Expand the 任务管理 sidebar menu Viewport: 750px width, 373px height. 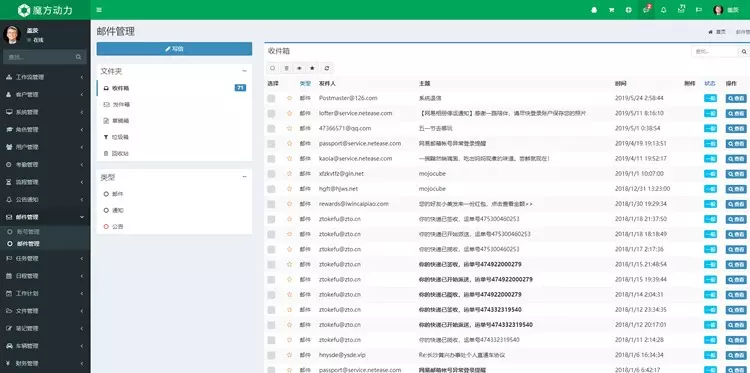[45, 259]
